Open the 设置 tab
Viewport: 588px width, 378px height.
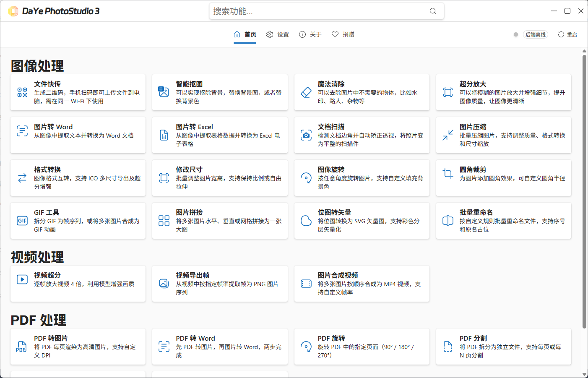tap(278, 34)
